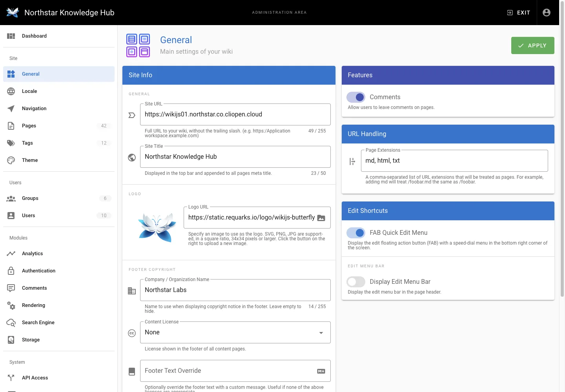Open the Dashboard icon in sidebar
565x392 pixels.
tap(11, 36)
